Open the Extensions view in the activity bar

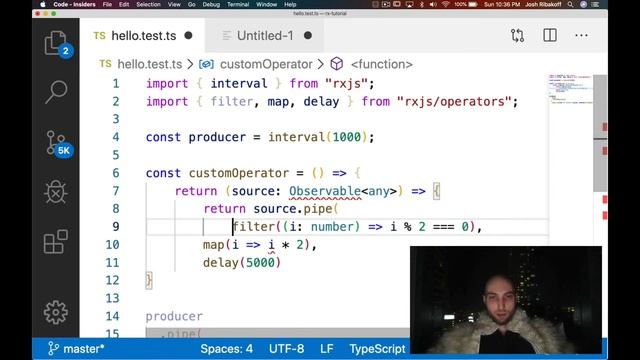click(x=56, y=242)
